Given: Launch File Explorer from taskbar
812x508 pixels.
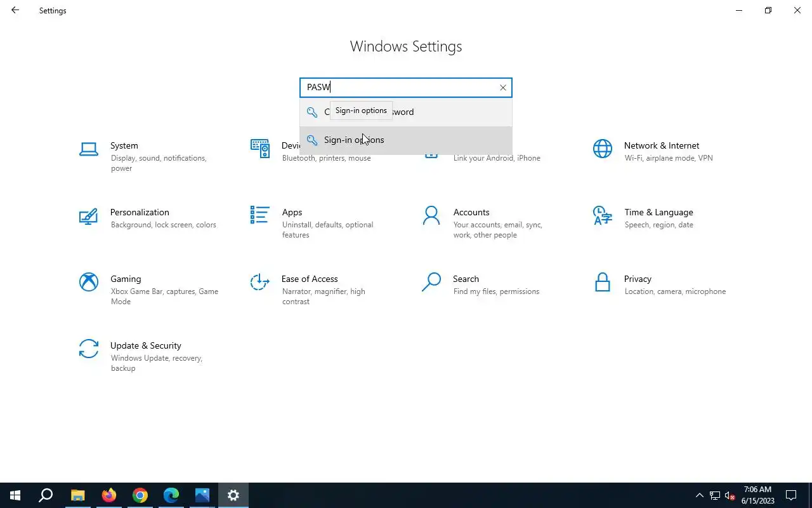Looking at the screenshot, I should click(77, 495).
